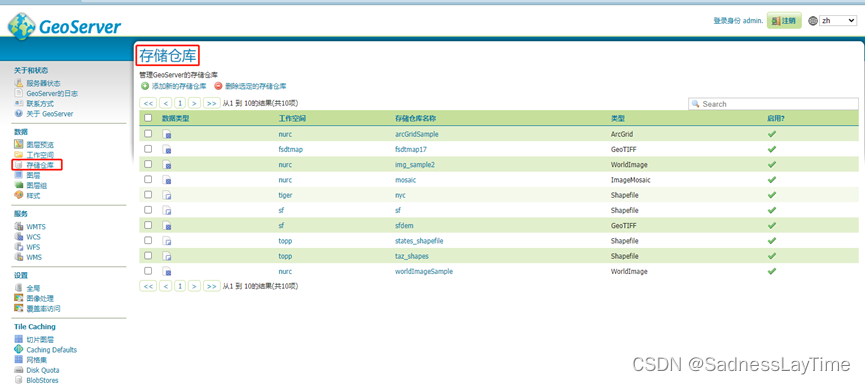865x384 pixels.
Task: Click the 注销 logout button
Action: pos(784,20)
